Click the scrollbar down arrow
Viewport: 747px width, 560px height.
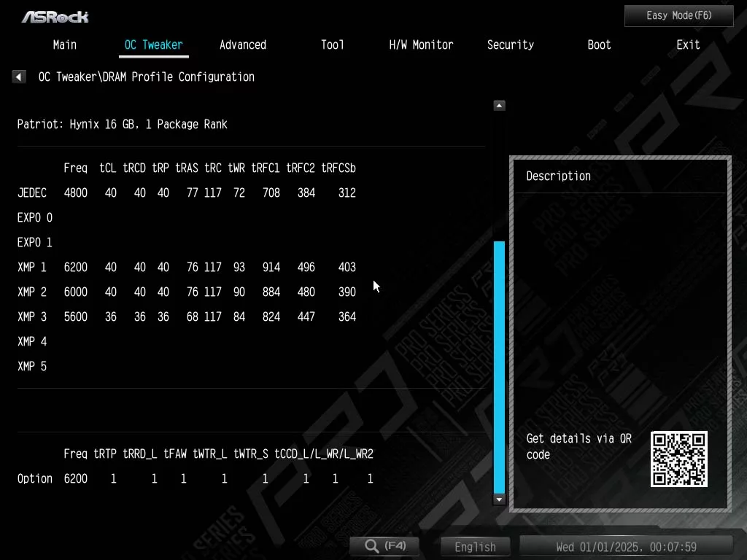pos(499,500)
